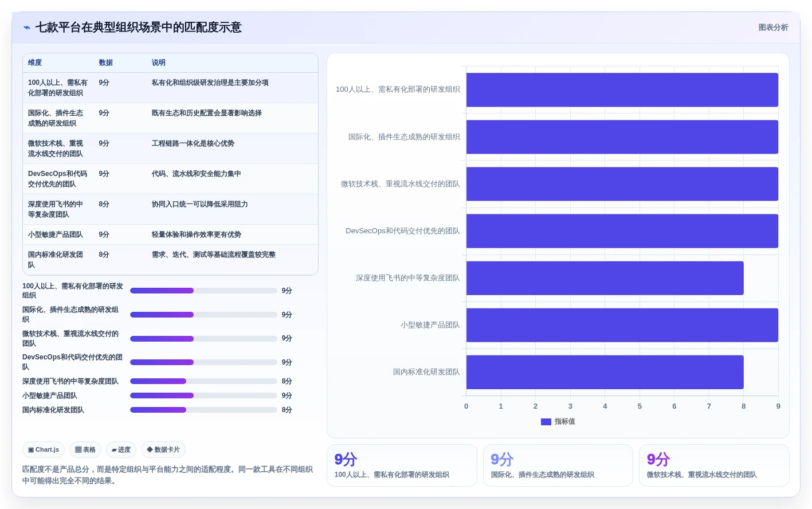Click the progress list label 小型敏捷产品团队
The width and height of the screenshot is (812, 509).
[50, 396]
